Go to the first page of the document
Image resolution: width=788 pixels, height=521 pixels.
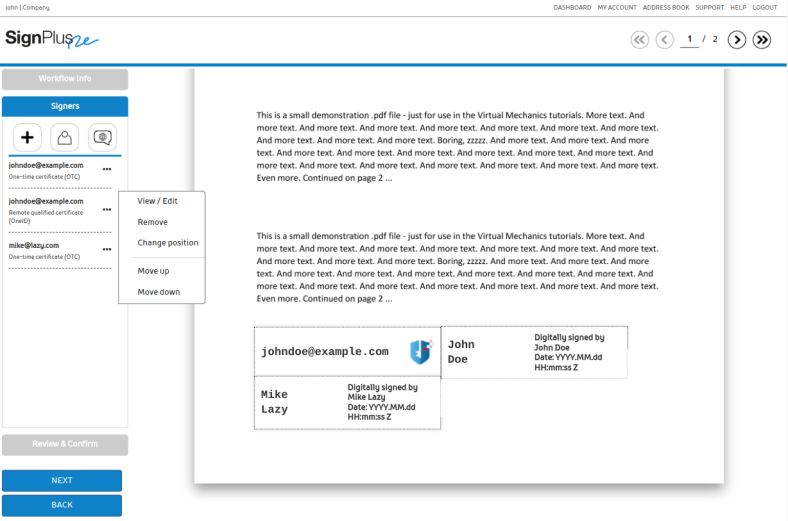click(640, 40)
